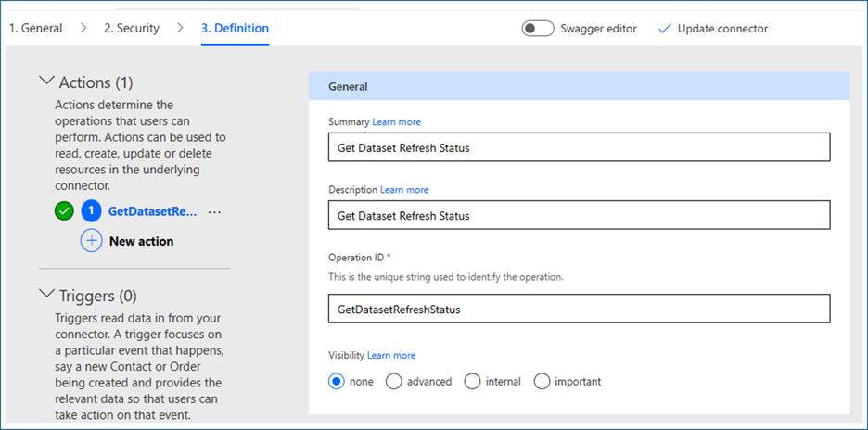This screenshot has height=430, width=868.
Task: Go to the 2. Security step
Action: (132, 28)
